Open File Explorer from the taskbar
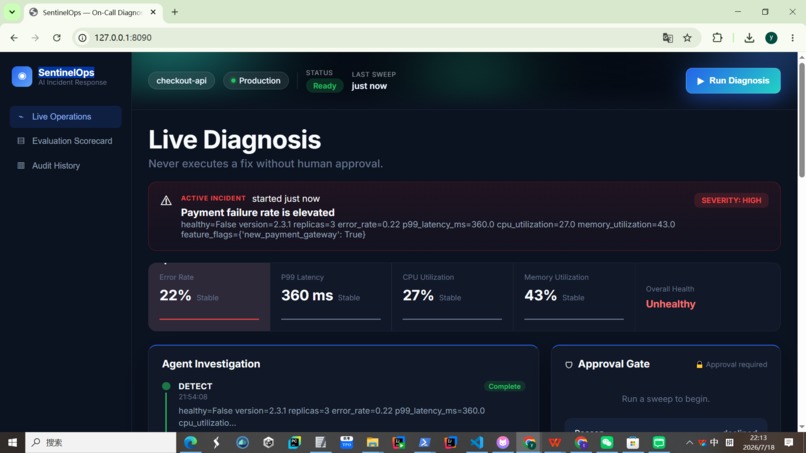This screenshot has height=453, width=806. point(372,442)
